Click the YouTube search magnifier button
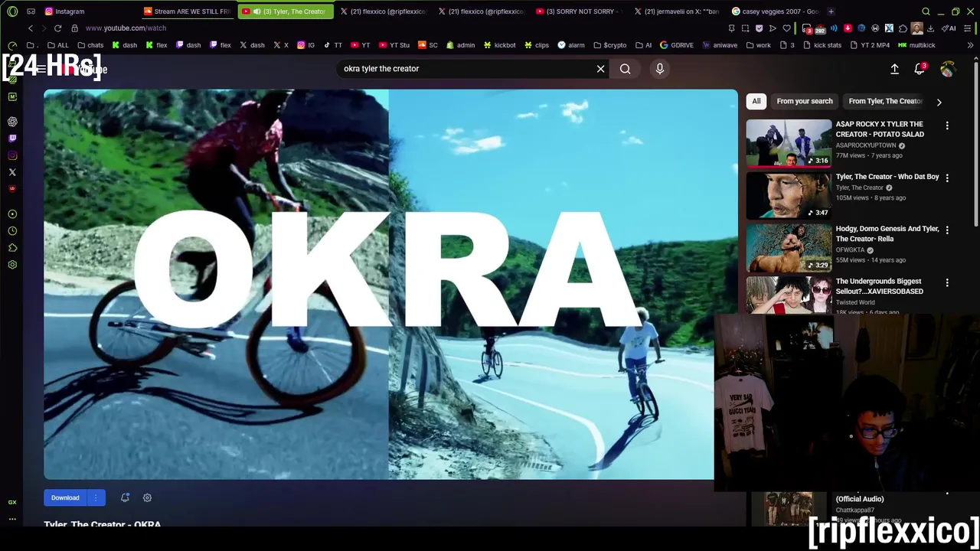980x551 pixels. [626, 69]
